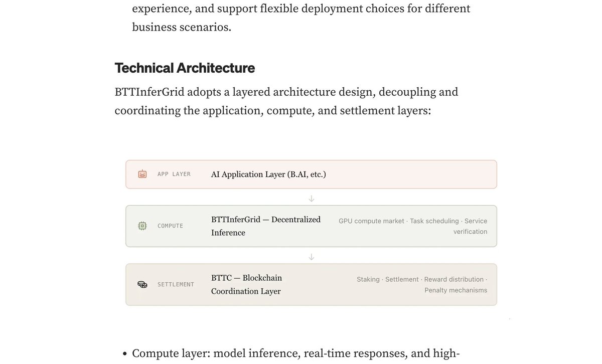Viewport: 602px width, 364px height.
Task: Click the chip icon in Compute row
Action: pos(142,226)
